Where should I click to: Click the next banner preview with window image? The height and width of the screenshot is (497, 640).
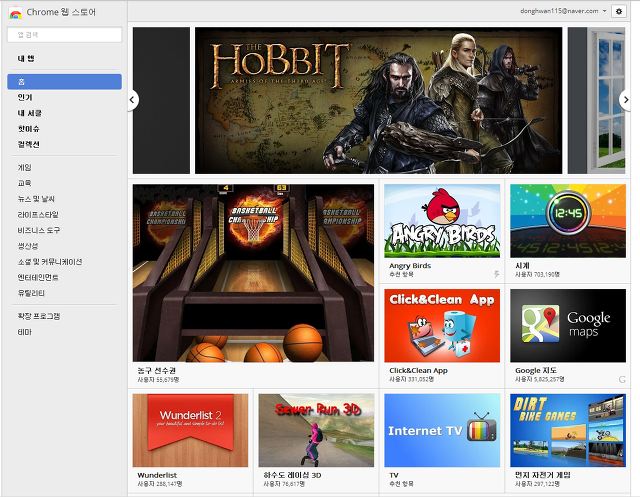tap(597, 100)
